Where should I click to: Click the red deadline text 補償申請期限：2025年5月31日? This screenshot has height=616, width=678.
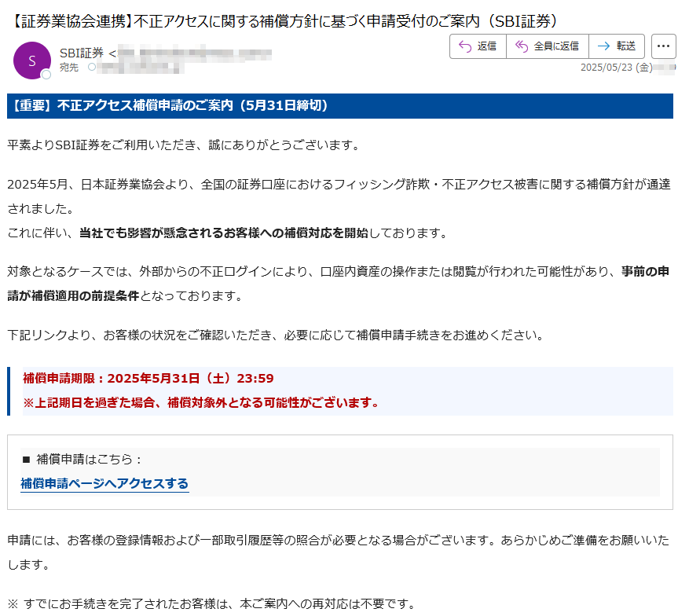(148, 379)
